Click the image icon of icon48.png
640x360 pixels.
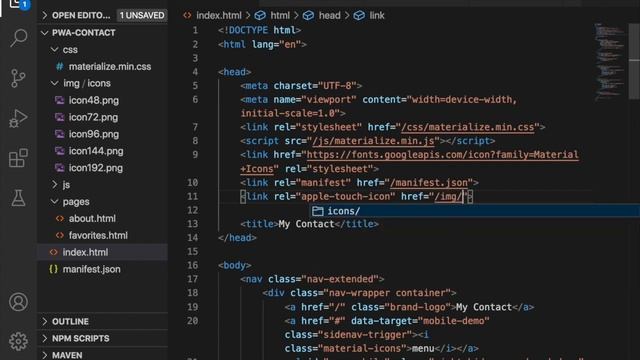[x=60, y=100]
